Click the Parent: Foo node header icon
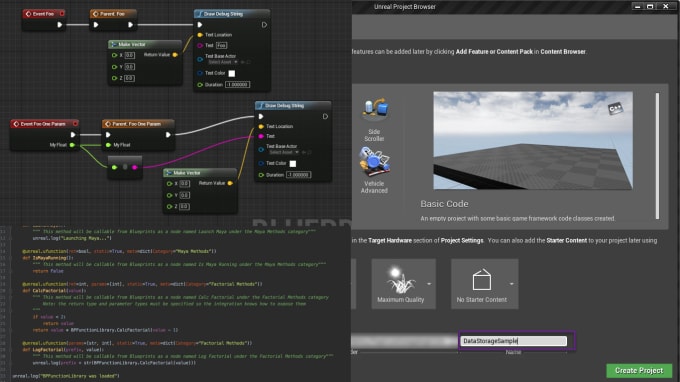The height and width of the screenshot is (382, 680). click(95, 14)
